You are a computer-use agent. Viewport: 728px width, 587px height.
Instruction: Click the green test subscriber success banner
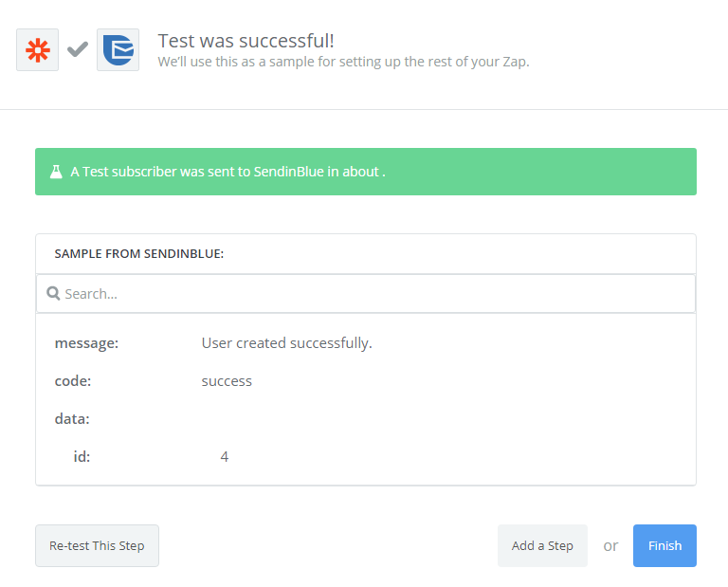pyautogui.click(x=366, y=172)
